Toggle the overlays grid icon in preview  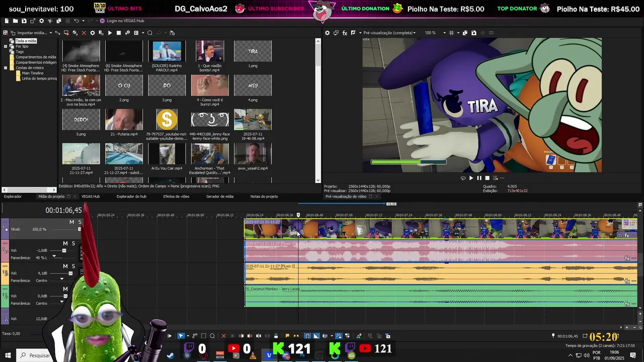451,33
